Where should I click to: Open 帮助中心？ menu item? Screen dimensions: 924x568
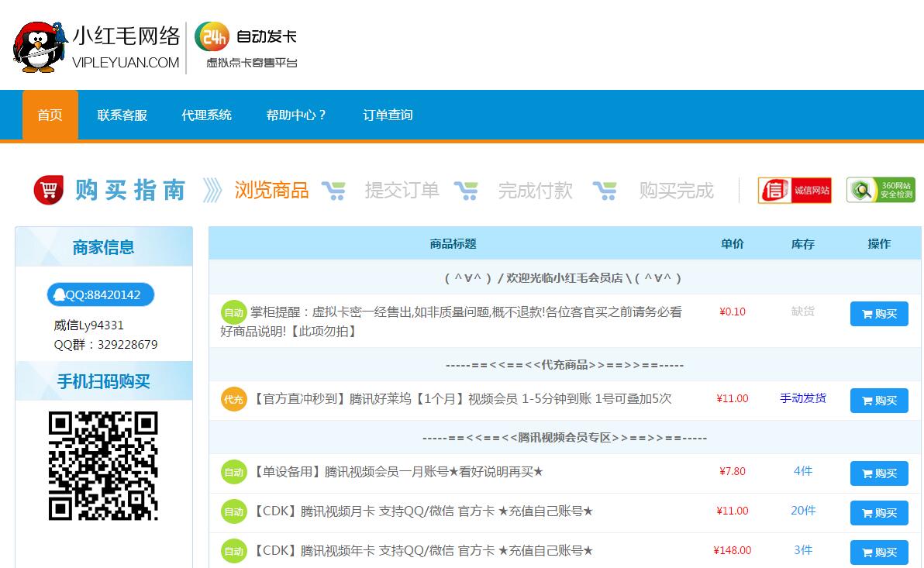[x=296, y=115]
